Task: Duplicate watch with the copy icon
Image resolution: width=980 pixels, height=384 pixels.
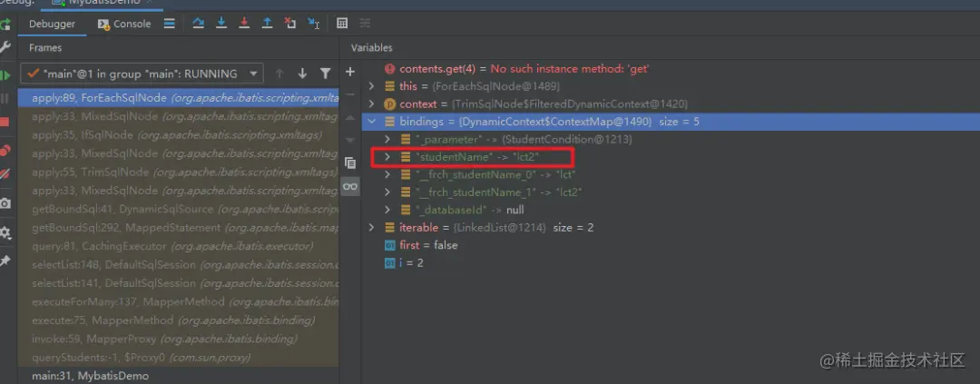Action: (350, 163)
